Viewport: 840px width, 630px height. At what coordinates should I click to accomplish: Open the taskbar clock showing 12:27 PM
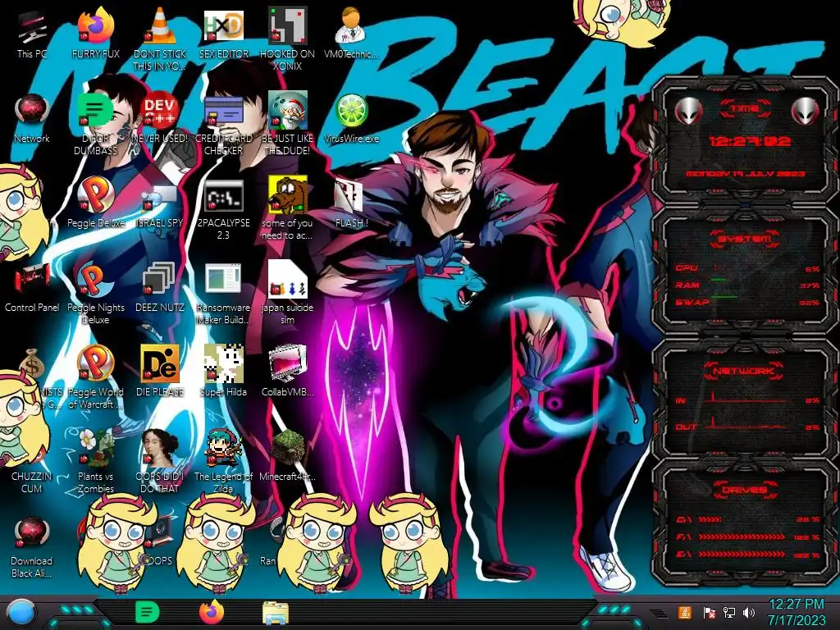click(797, 612)
